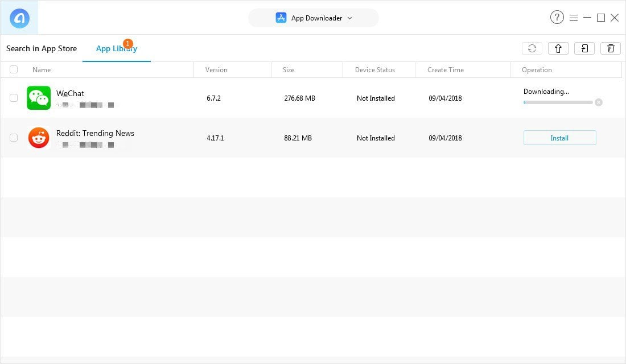Image resolution: width=626 pixels, height=364 pixels.
Task: Tick the Reddit row checkbox
Action: [14, 138]
